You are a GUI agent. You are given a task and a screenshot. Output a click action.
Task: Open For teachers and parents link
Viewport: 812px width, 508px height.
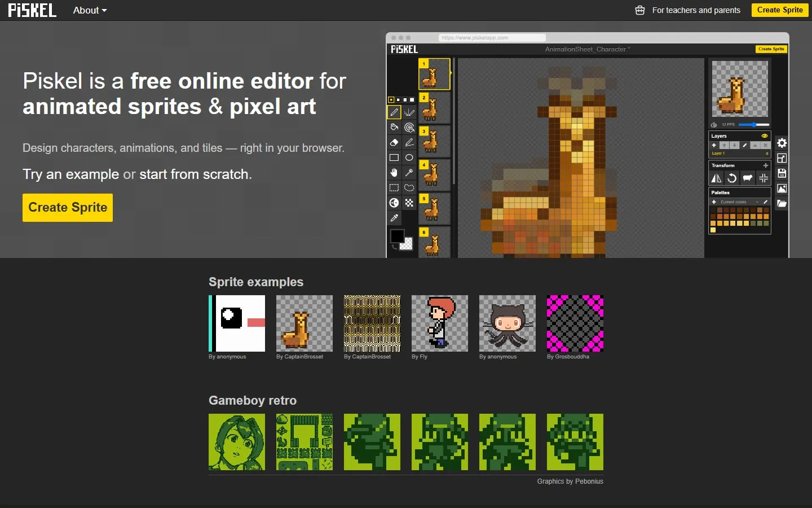click(x=688, y=10)
